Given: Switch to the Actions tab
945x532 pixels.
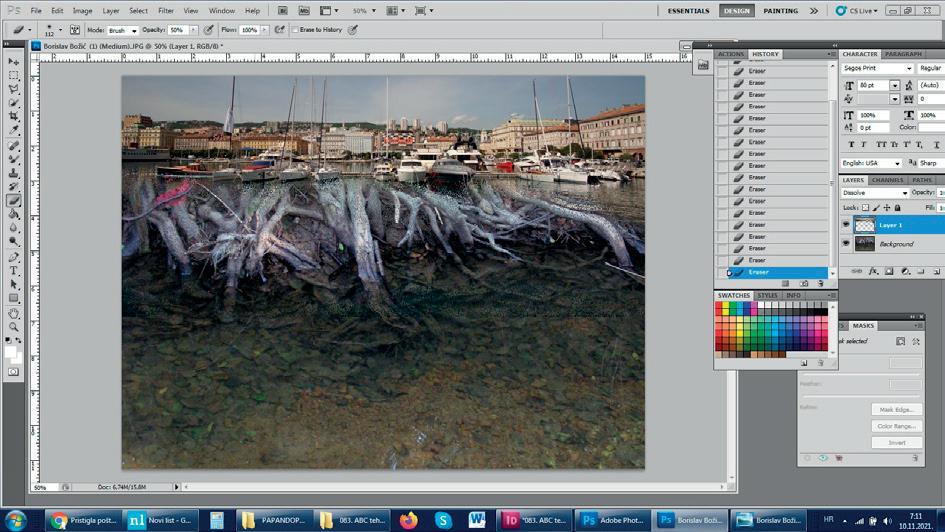Looking at the screenshot, I should [x=730, y=54].
